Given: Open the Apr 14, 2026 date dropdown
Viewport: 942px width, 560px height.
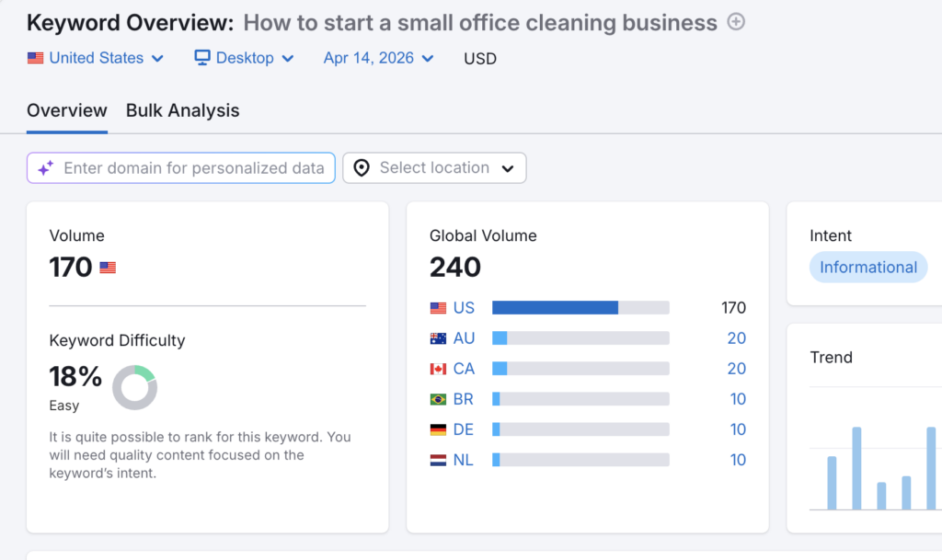Looking at the screenshot, I should 377,57.
